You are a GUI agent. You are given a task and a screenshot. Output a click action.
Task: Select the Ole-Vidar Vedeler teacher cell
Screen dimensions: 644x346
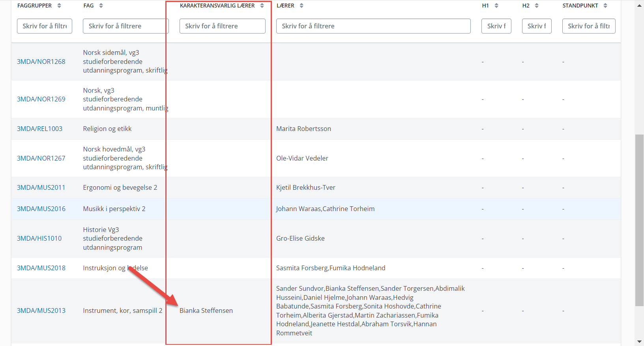pyautogui.click(x=302, y=158)
